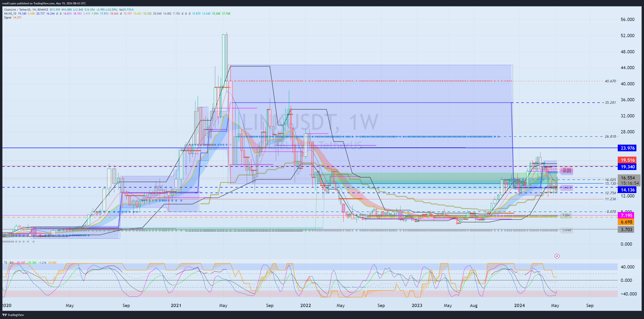Click the TradingView logo in footer

[13, 315]
